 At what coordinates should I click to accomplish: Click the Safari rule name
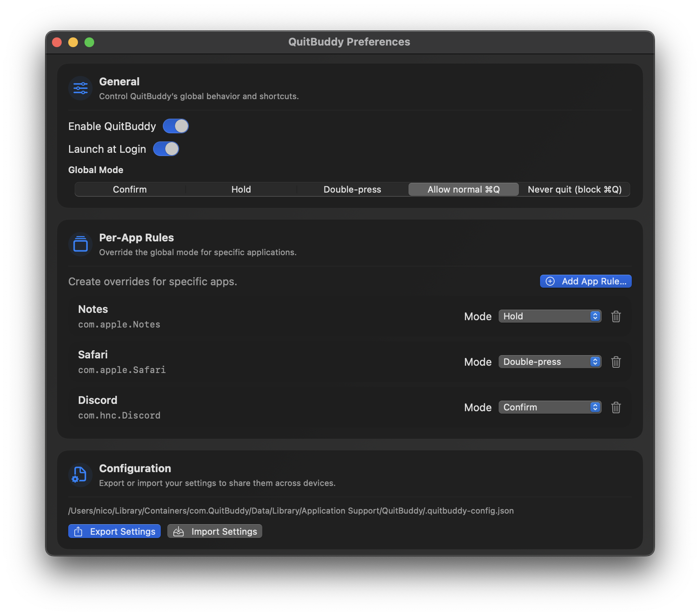point(93,355)
